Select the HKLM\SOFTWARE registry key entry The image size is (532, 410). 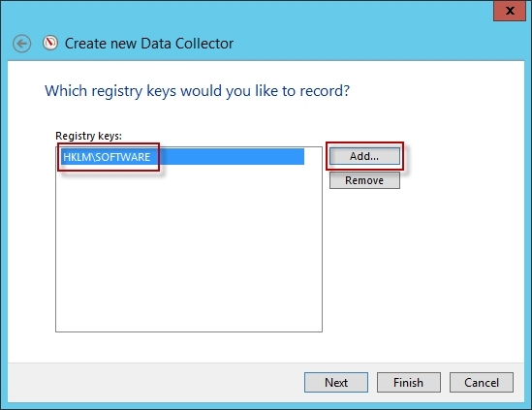(183, 157)
